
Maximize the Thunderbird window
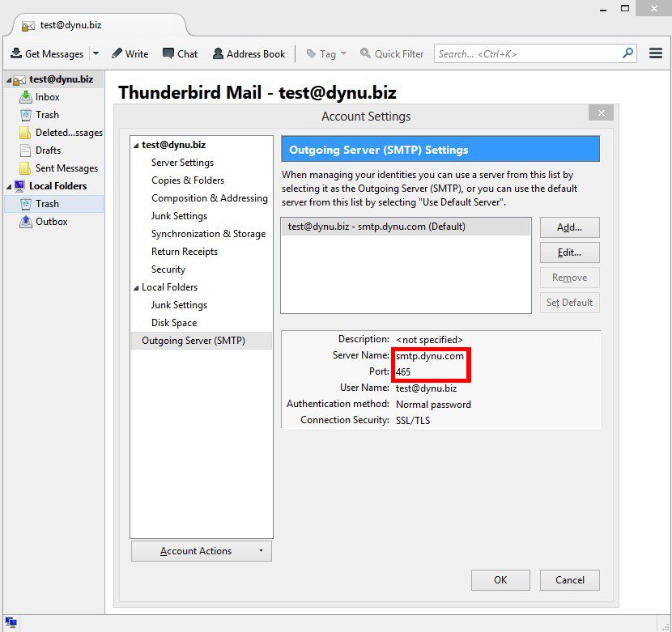tap(625, 8)
